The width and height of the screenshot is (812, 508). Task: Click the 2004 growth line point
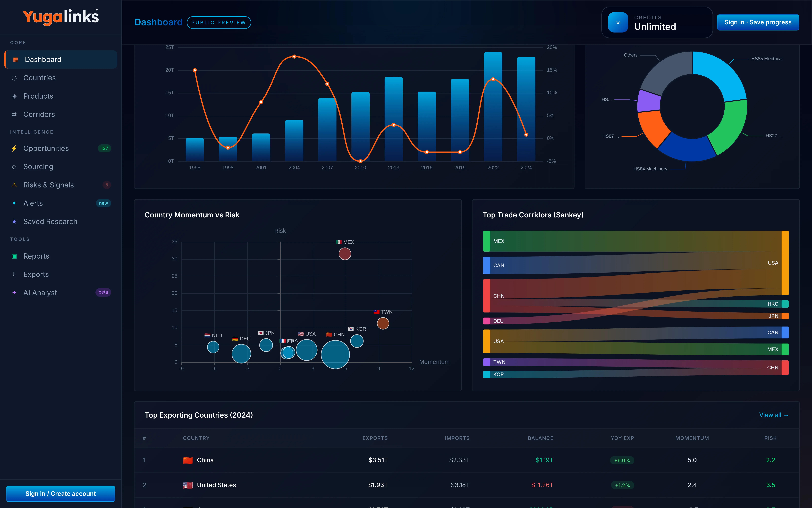pyautogui.click(x=294, y=56)
